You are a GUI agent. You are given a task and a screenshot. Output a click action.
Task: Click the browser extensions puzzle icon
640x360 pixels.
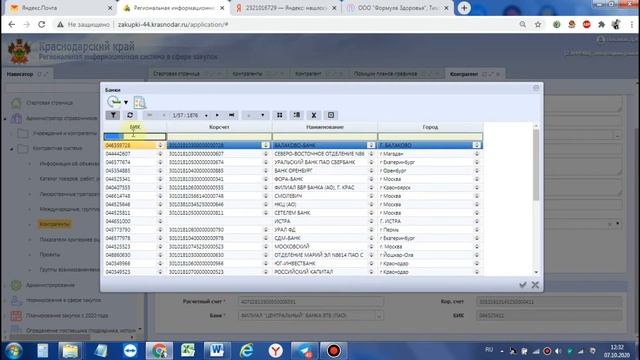[601, 24]
